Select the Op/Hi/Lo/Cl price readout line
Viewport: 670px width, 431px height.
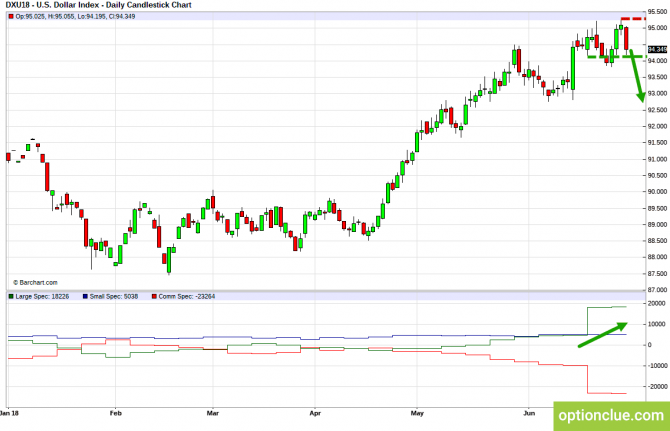(x=75, y=17)
